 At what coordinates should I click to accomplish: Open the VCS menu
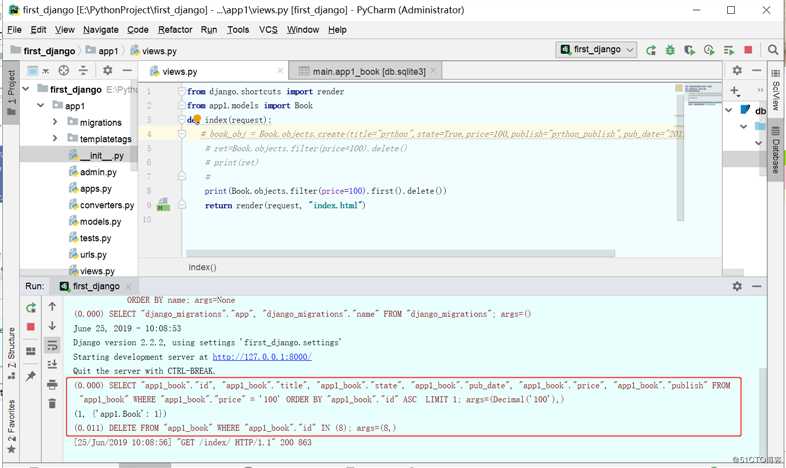[x=268, y=30]
